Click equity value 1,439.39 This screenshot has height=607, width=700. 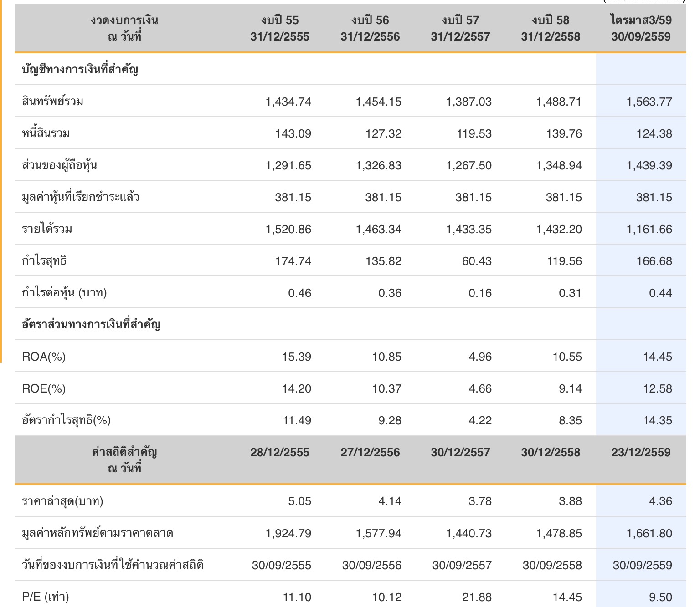click(x=649, y=165)
